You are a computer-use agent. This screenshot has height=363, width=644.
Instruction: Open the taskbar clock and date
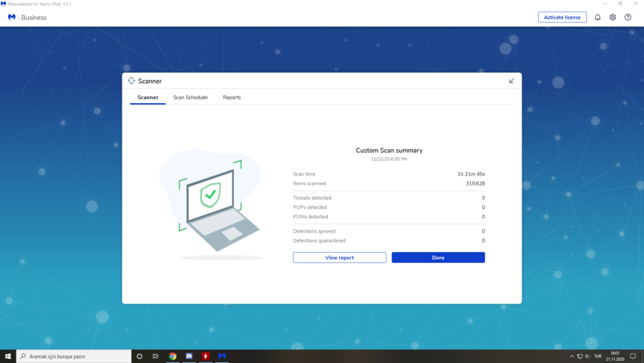pyautogui.click(x=615, y=357)
